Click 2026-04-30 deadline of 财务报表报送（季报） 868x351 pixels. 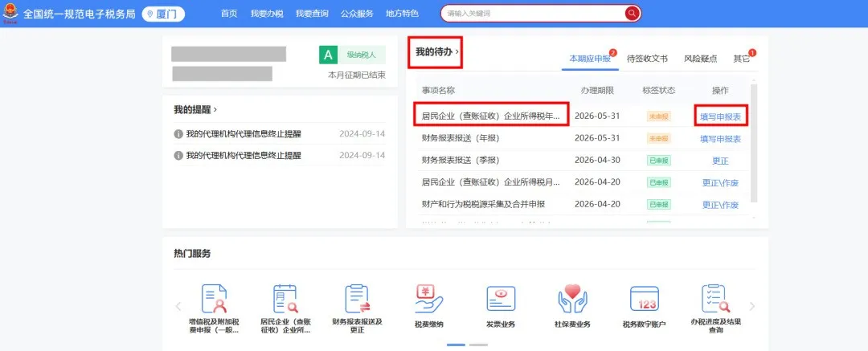[596, 160]
